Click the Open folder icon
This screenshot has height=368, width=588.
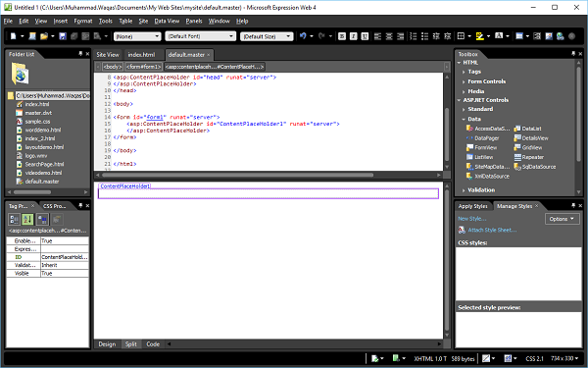(44, 36)
